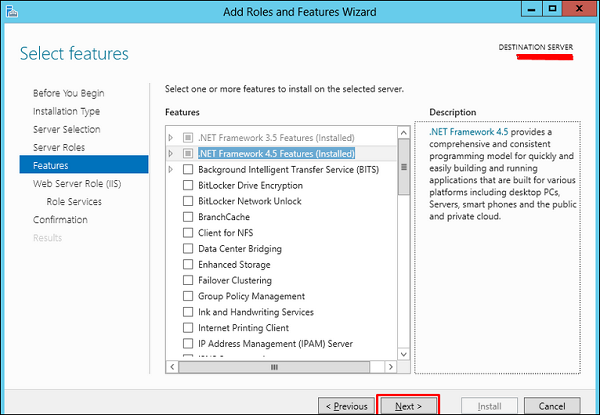
Task: Click the features list scroll up arrow
Action: (403, 133)
